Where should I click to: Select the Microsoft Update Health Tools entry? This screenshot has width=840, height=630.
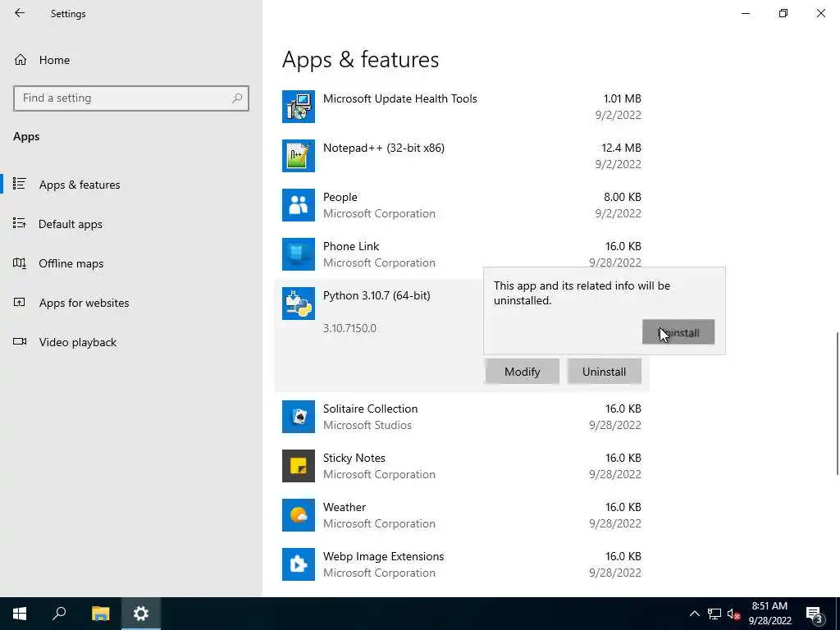462,107
